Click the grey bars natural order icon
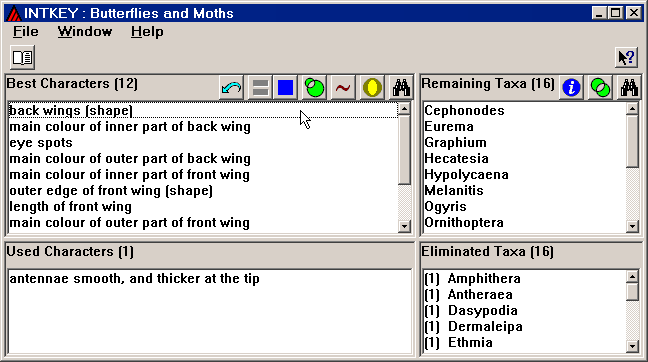 click(x=260, y=88)
